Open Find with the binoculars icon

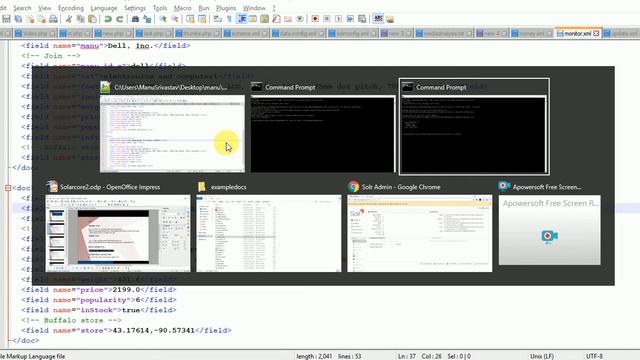[135, 19]
